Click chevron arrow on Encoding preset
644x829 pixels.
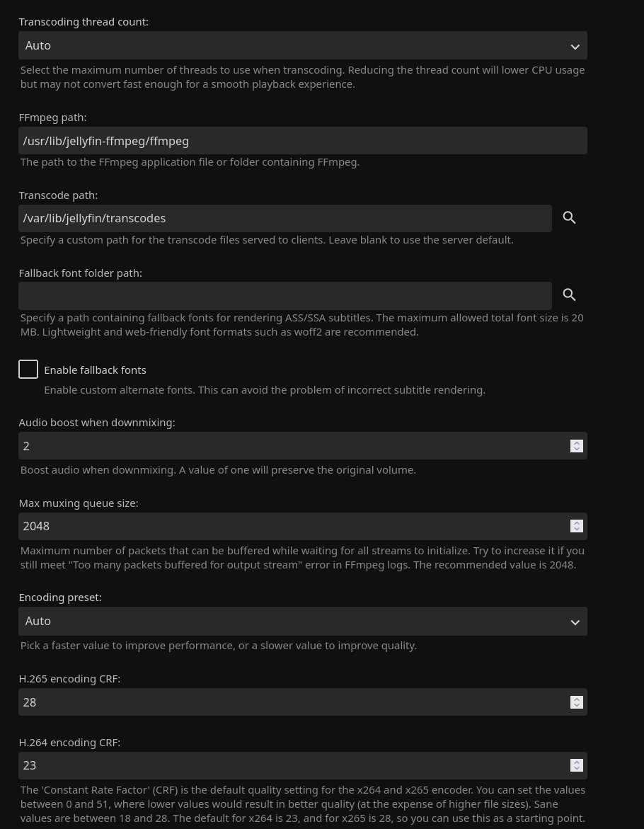point(575,622)
